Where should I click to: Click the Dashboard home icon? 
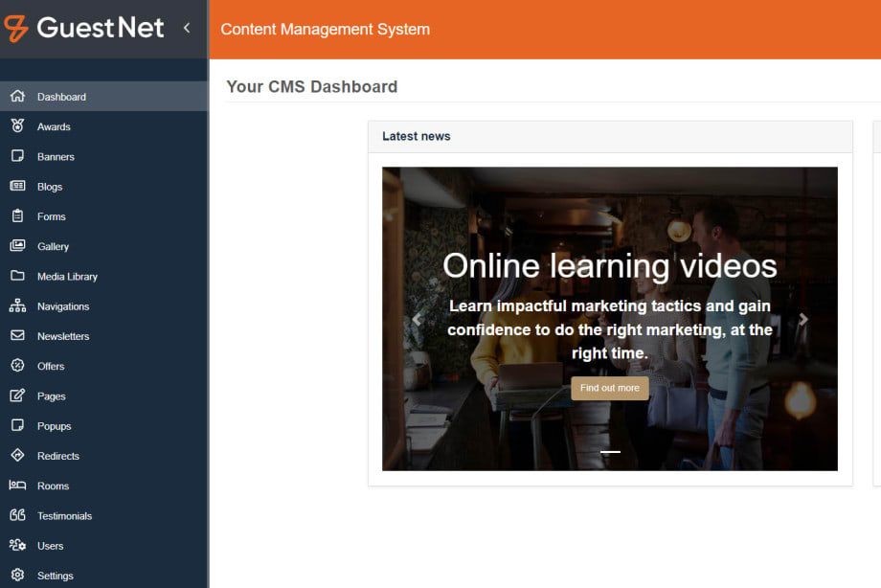19,96
